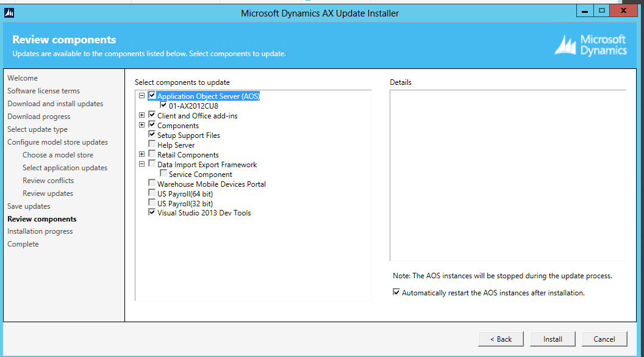Image resolution: width=644 pixels, height=357 pixels.
Task: Disable automatic AOS restart after installation
Action: tap(397, 292)
